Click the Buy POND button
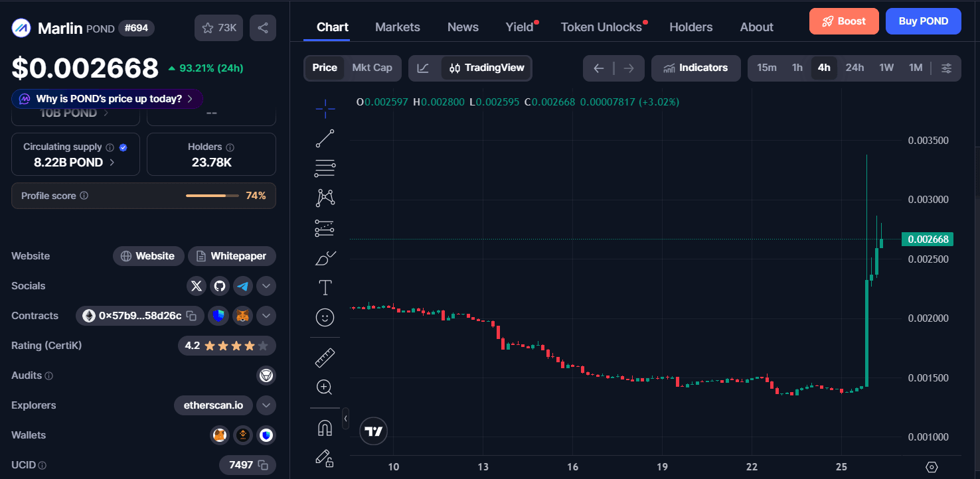980x479 pixels. click(x=924, y=21)
